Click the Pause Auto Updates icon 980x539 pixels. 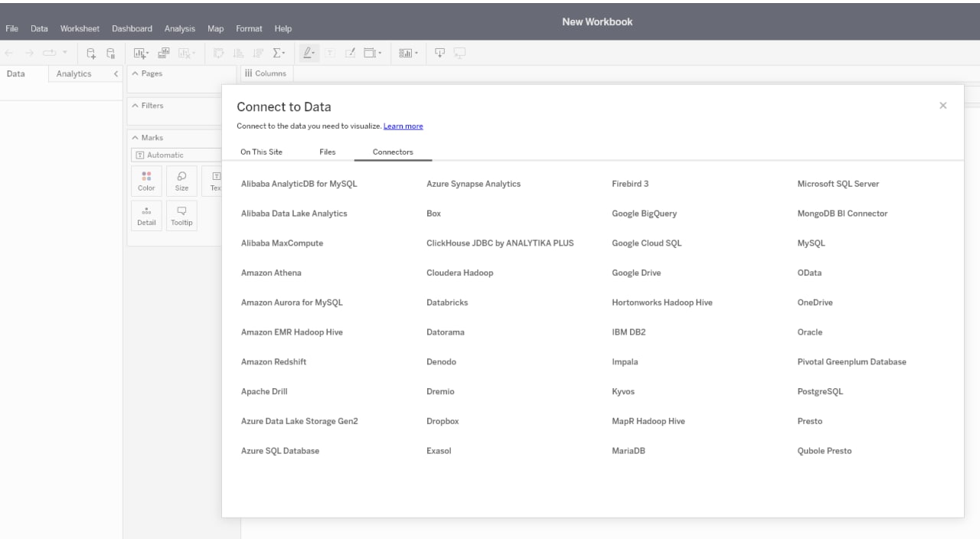pos(110,53)
